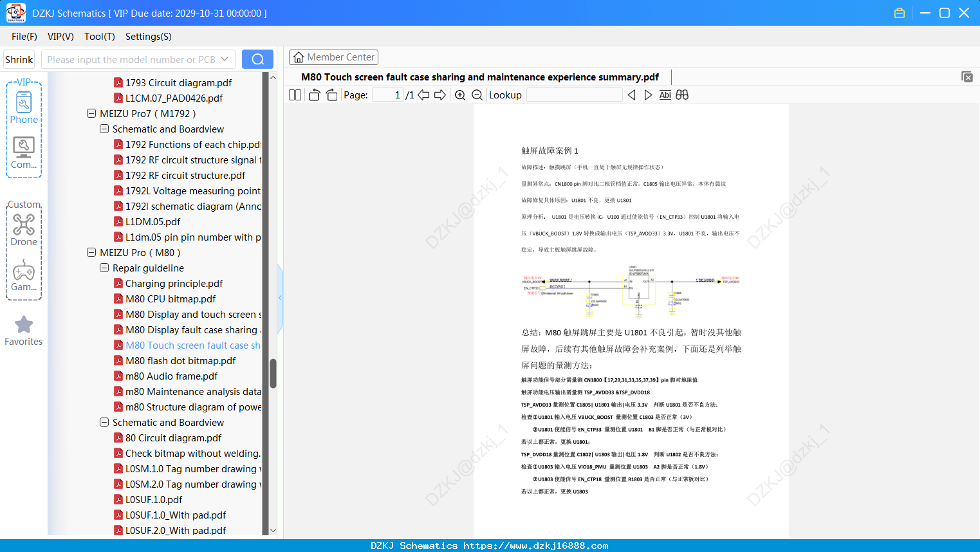The height and width of the screenshot is (552, 980).
Task: Zoom out of the PDF
Action: point(477,95)
